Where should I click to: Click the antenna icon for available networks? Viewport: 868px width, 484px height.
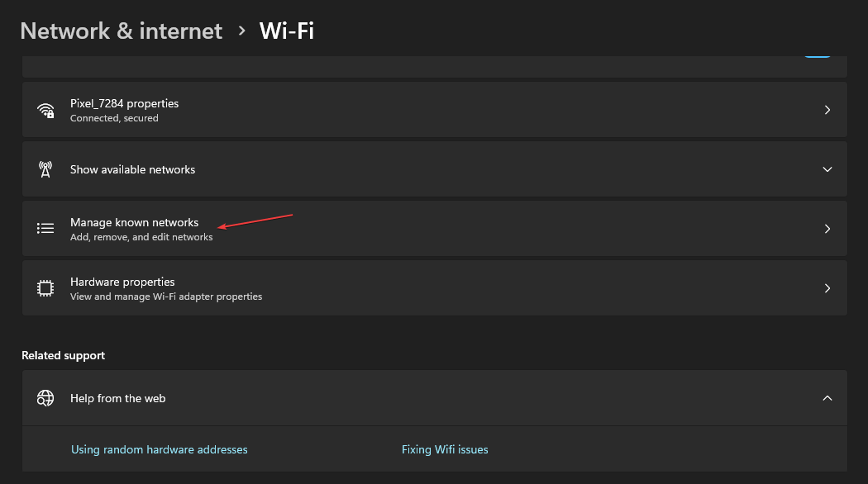click(x=45, y=169)
